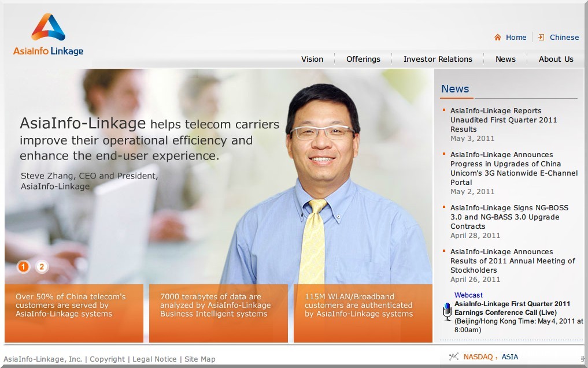
Task: Click the AsiaInfo Linkage triangle logo
Action: (x=48, y=28)
